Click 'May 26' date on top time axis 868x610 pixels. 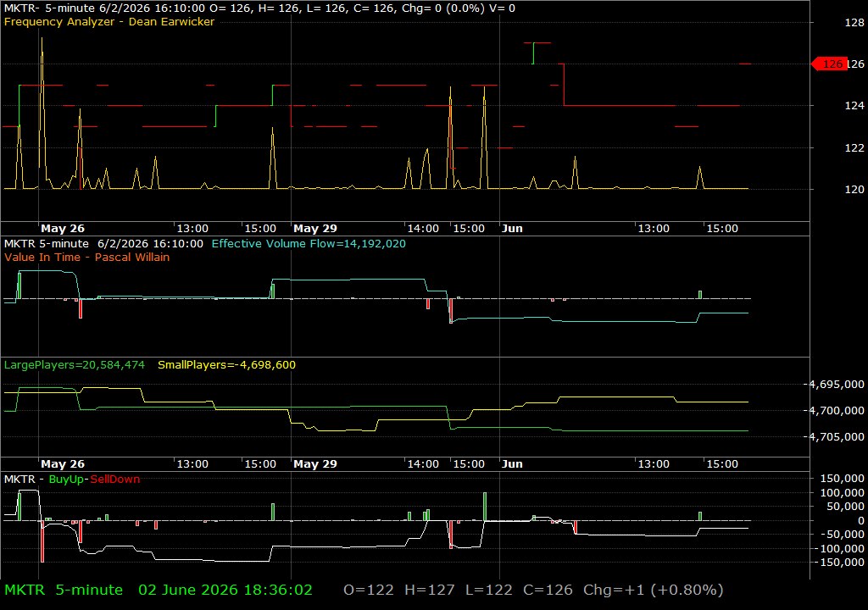[63, 229]
